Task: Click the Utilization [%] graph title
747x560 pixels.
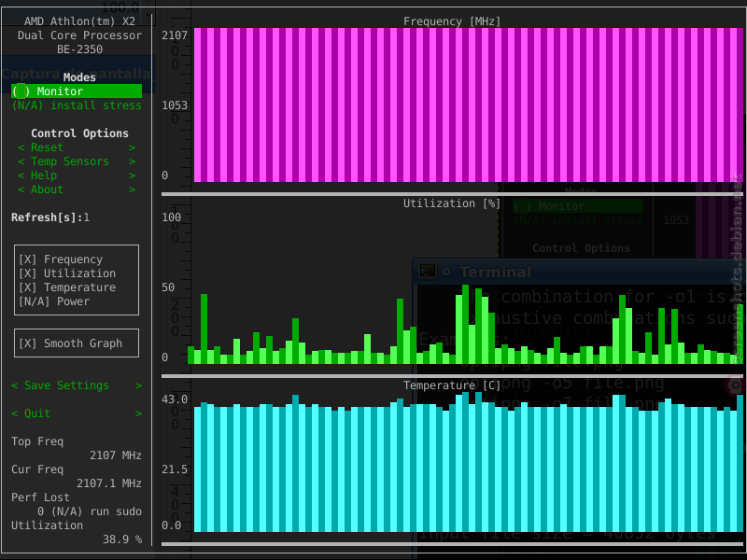Action: click(x=452, y=203)
